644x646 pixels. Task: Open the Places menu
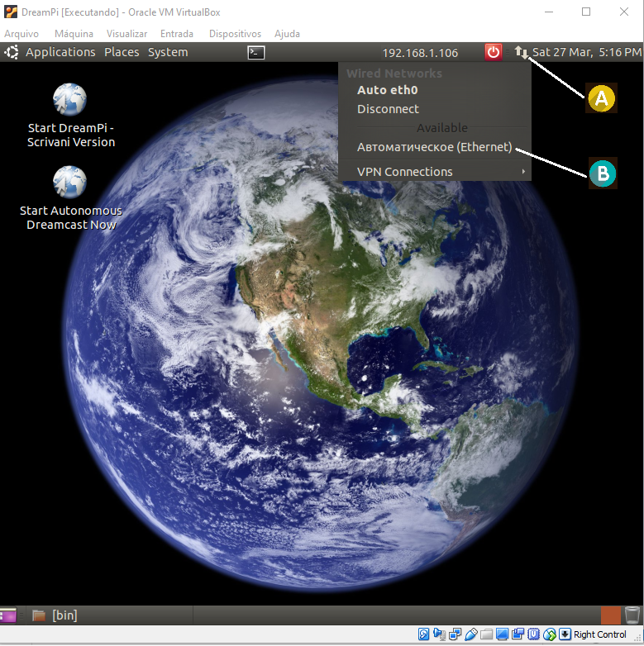[x=122, y=52]
